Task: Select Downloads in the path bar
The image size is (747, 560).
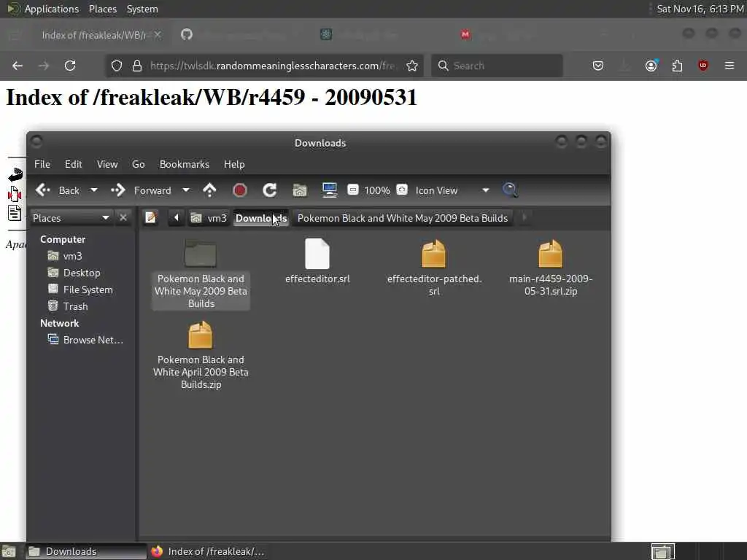Action: 260,218
